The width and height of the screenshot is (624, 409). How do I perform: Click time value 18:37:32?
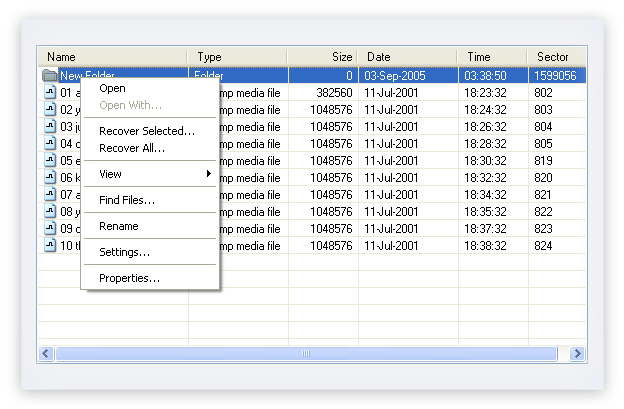[x=485, y=229]
